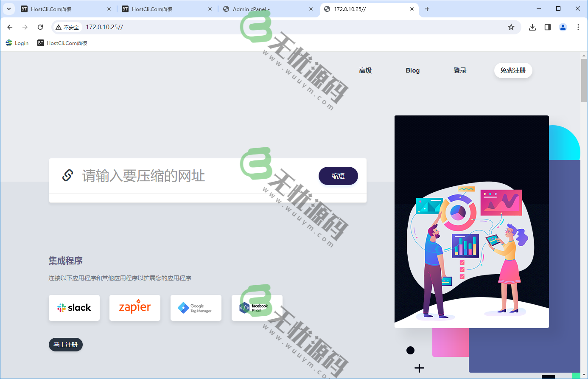This screenshot has width=588, height=379.
Task: Click the Slack integration logo
Action: coord(74,308)
